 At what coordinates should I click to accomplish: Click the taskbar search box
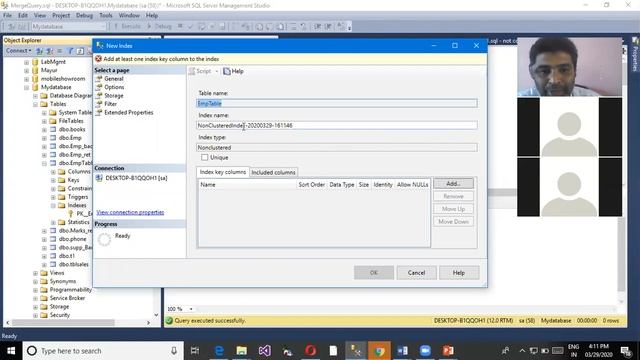[x=102, y=351]
